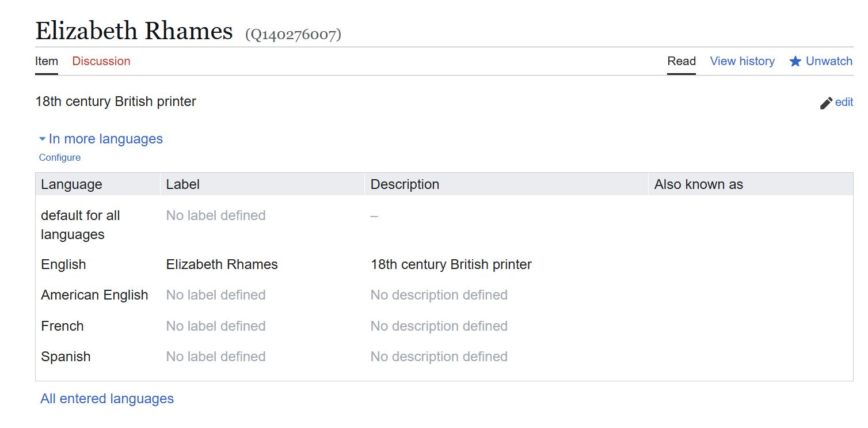Collapse the In more languages triangle
This screenshot has width=868, height=428.
click(42, 139)
